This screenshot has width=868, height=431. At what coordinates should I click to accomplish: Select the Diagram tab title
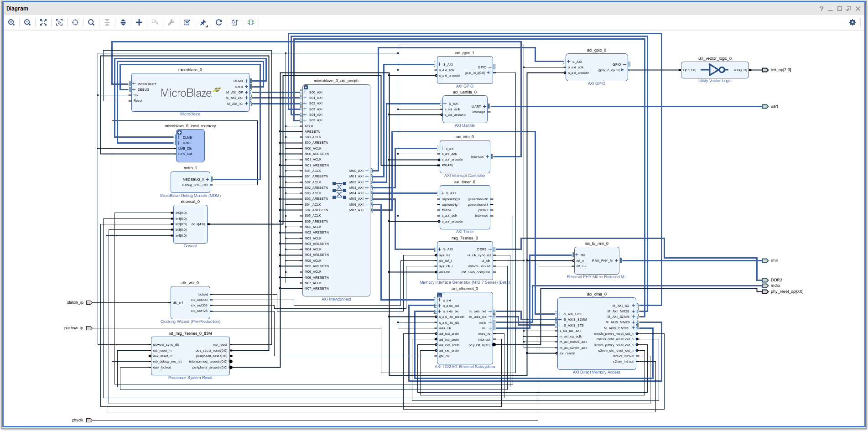(17, 9)
